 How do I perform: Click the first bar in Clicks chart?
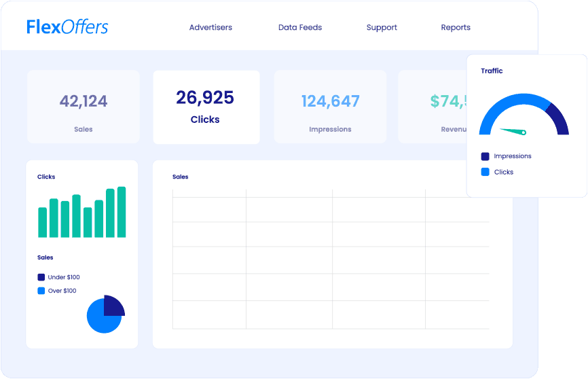[x=43, y=222]
